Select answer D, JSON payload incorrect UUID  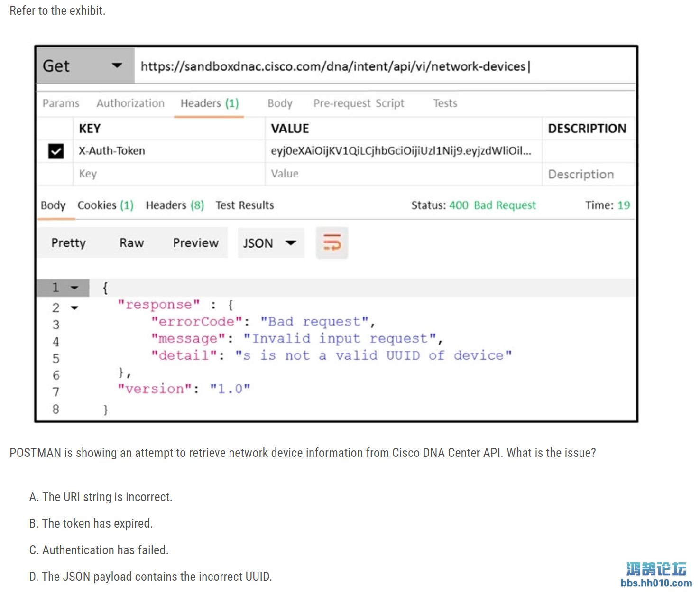150,577
